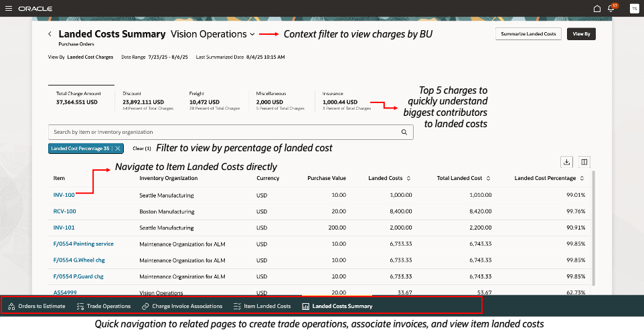Image resolution: width=644 pixels, height=336 pixels.
Task: Click the View By button
Action: coord(581,33)
